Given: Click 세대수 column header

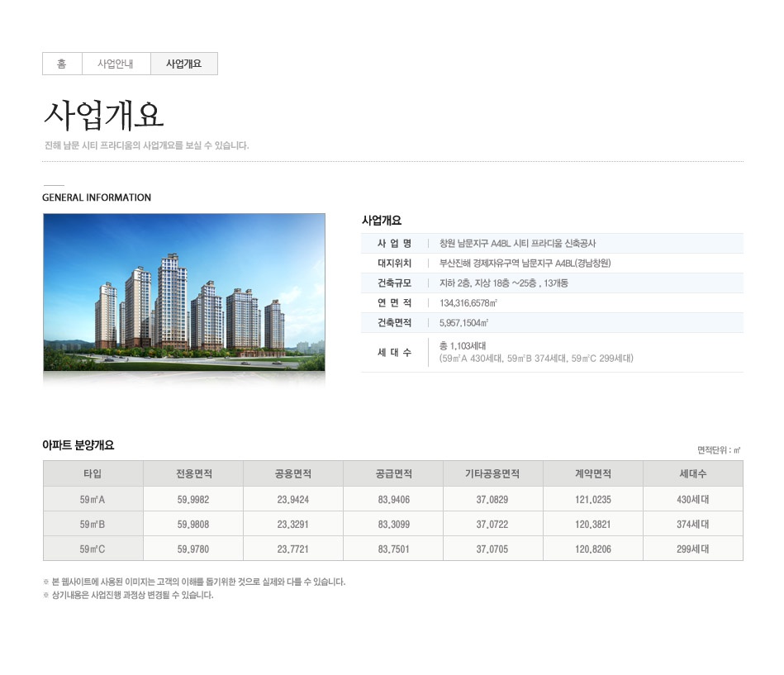Looking at the screenshot, I should pyautogui.click(x=693, y=473).
